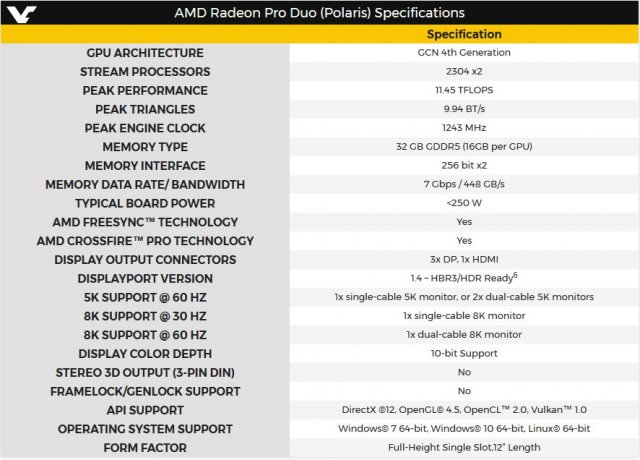
Task: Select the 10-bit Support value
Action: pos(463,353)
